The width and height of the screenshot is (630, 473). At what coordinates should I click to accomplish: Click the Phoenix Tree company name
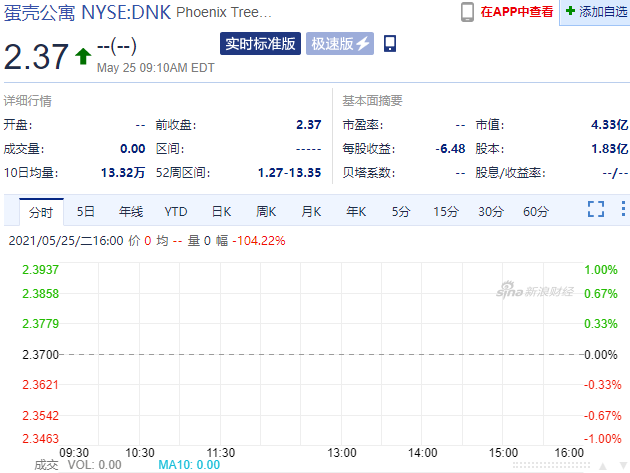(x=224, y=12)
